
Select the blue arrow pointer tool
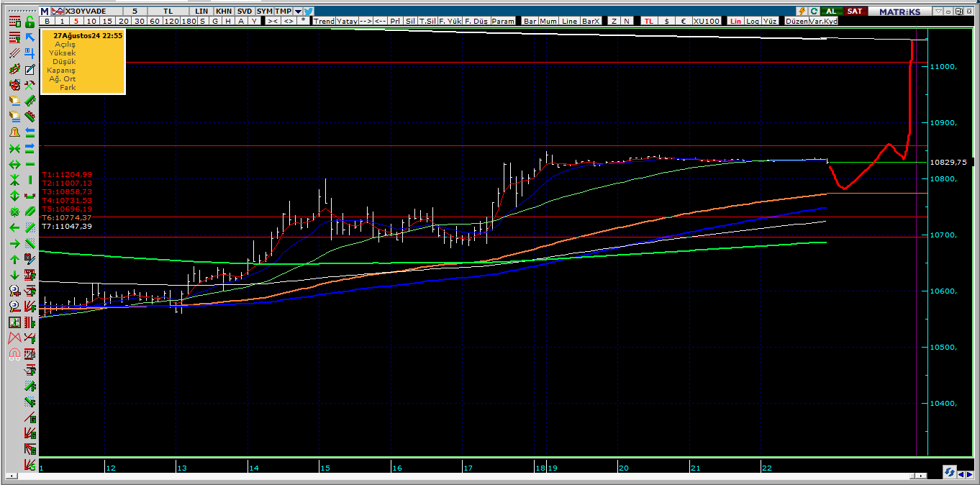tap(30, 37)
